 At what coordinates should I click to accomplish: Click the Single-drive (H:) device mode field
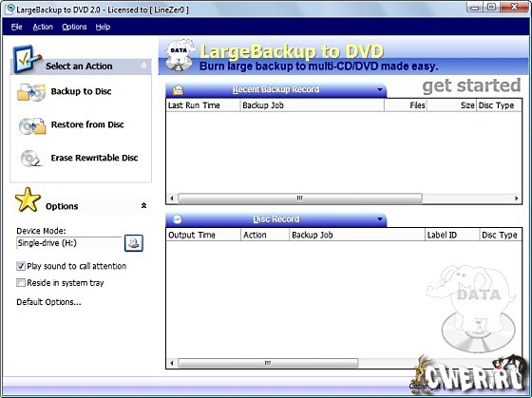click(x=68, y=243)
